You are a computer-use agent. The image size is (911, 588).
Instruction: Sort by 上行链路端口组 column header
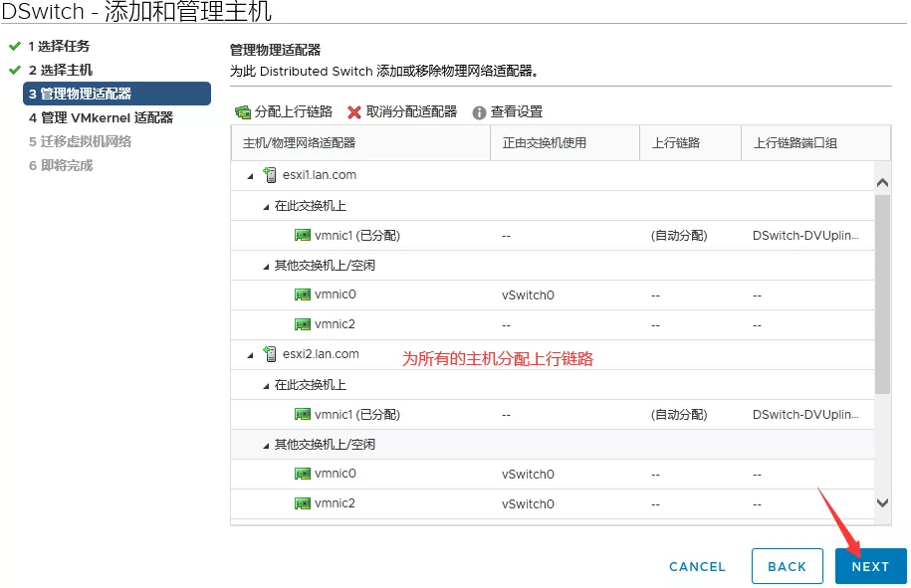tap(796, 143)
